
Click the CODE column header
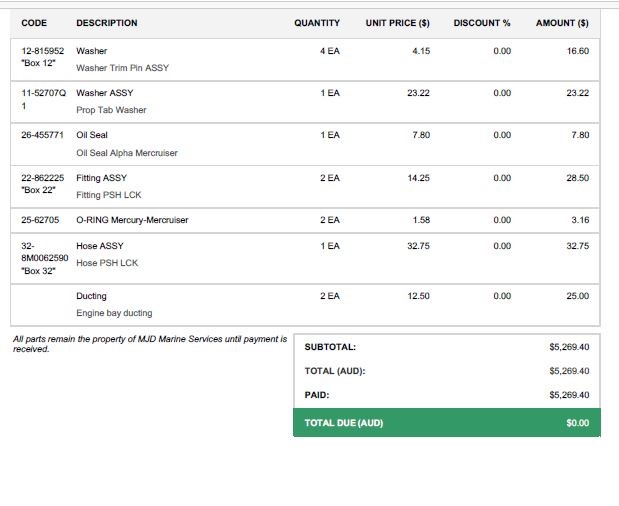point(34,23)
